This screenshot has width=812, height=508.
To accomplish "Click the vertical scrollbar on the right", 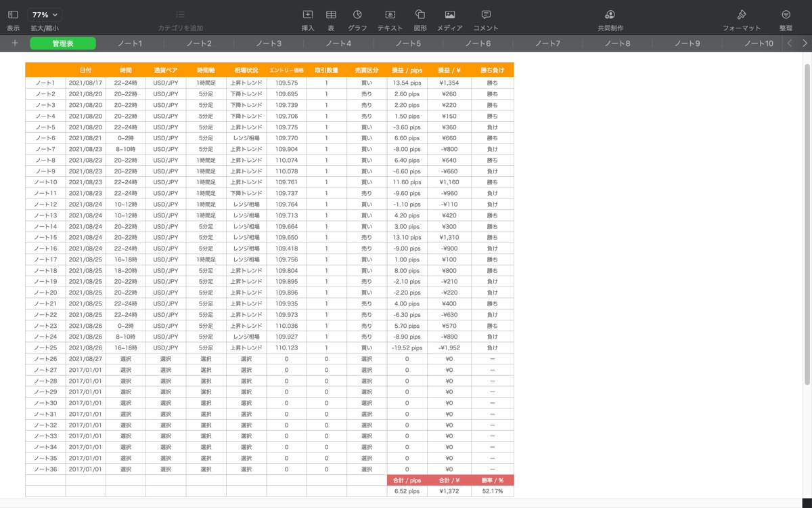I will pos(807,224).
